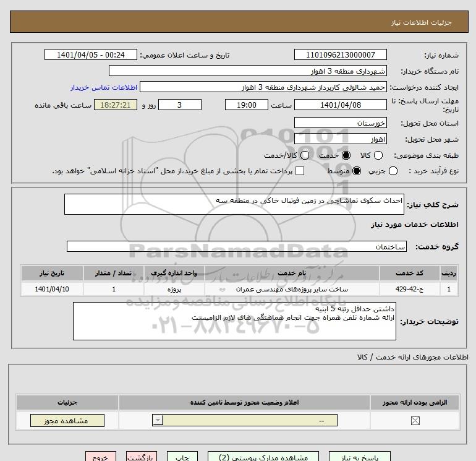Click the تاریخ نیاز column header
The image size is (476, 461).
(52, 273)
